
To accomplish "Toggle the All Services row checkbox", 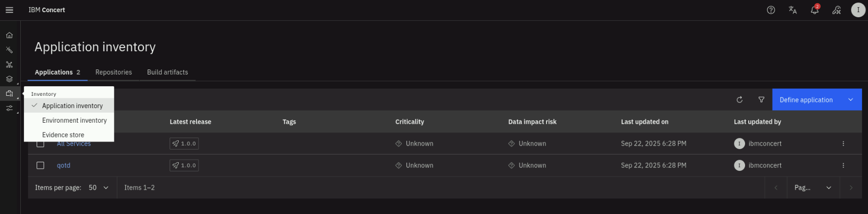I will 41,144.
